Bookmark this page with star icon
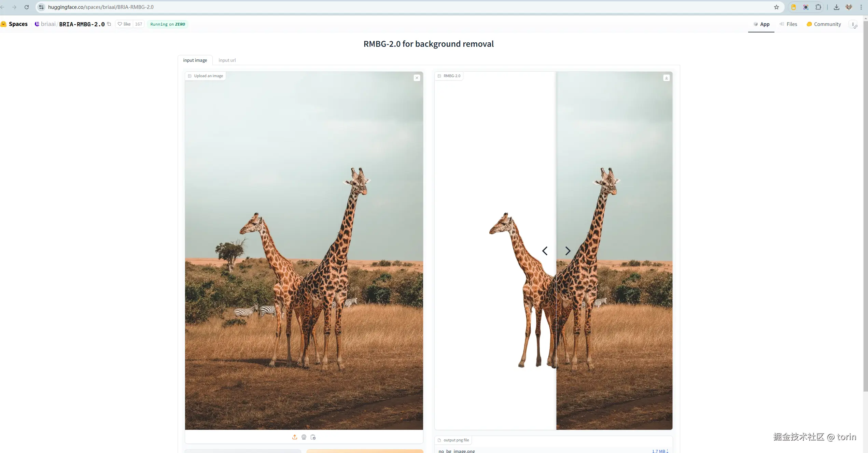This screenshot has width=868, height=453. 776,7
